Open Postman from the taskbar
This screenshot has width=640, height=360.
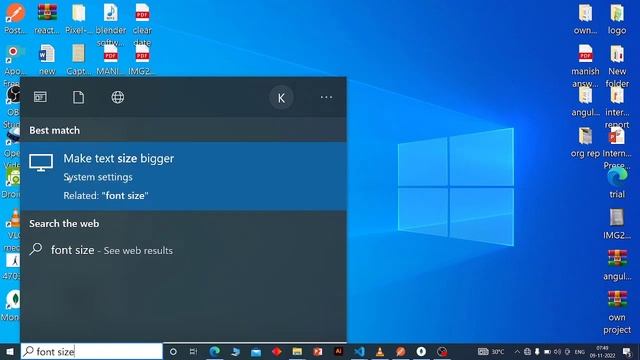coord(400,351)
